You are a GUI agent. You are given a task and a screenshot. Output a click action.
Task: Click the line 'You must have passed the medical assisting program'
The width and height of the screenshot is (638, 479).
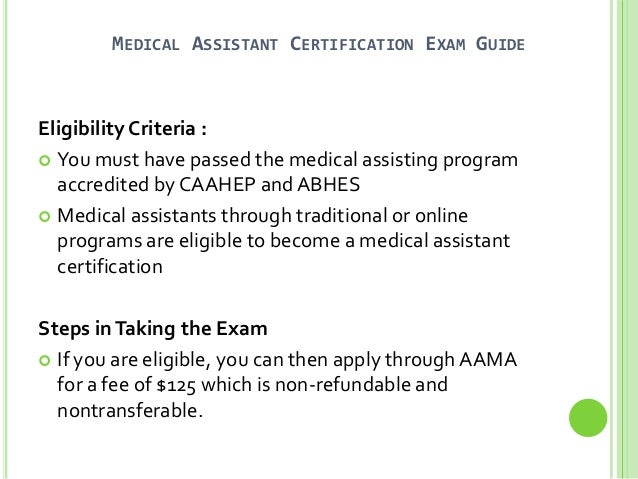point(289,159)
